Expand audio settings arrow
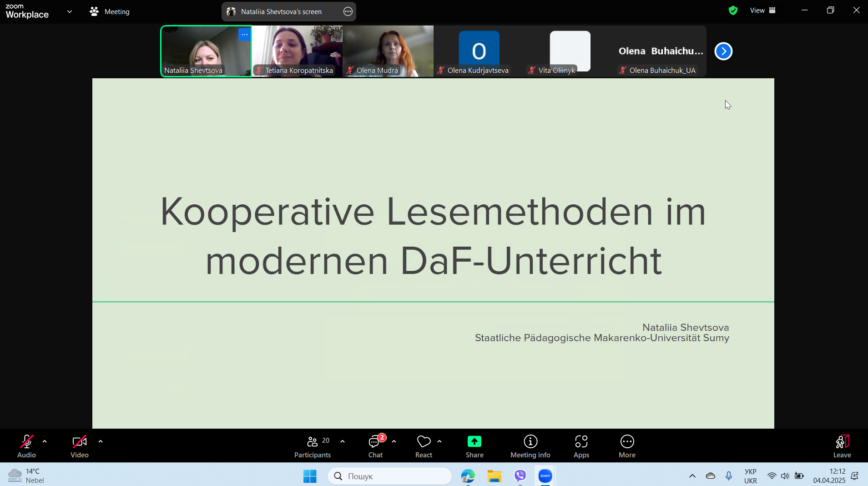Viewport: 868px width, 486px height. (x=45, y=441)
